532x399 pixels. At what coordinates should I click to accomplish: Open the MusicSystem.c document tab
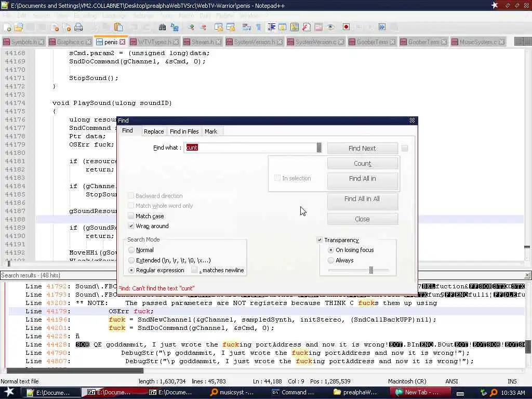(x=478, y=42)
